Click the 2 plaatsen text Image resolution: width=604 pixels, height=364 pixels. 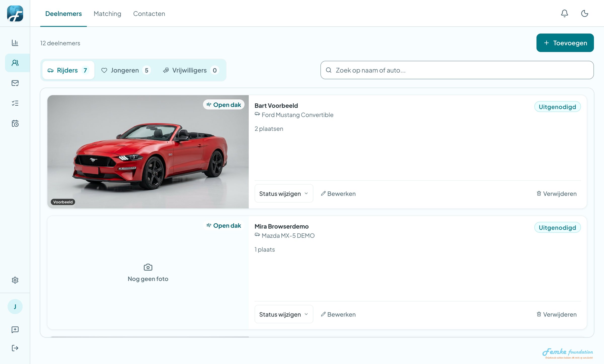pos(269,129)
